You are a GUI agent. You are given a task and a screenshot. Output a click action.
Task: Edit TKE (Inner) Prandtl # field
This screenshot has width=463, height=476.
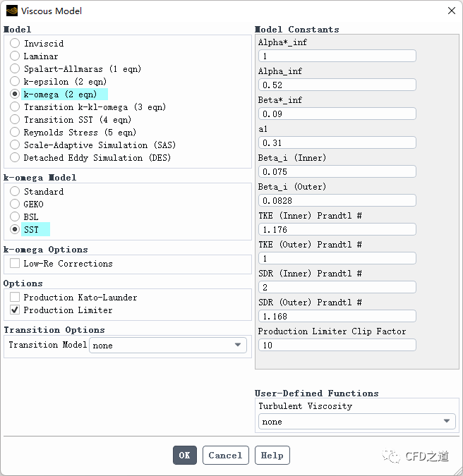[337, 229]
